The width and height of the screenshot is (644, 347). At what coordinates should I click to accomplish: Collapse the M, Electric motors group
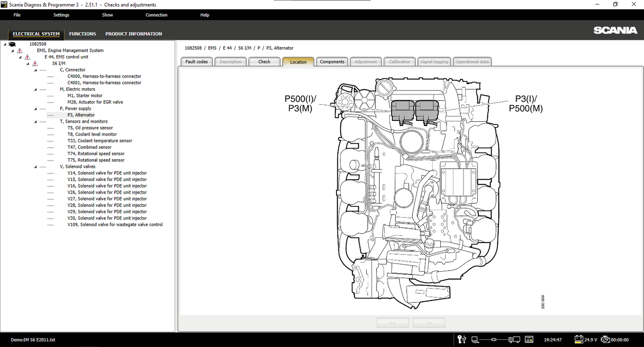tap(36, 90)
